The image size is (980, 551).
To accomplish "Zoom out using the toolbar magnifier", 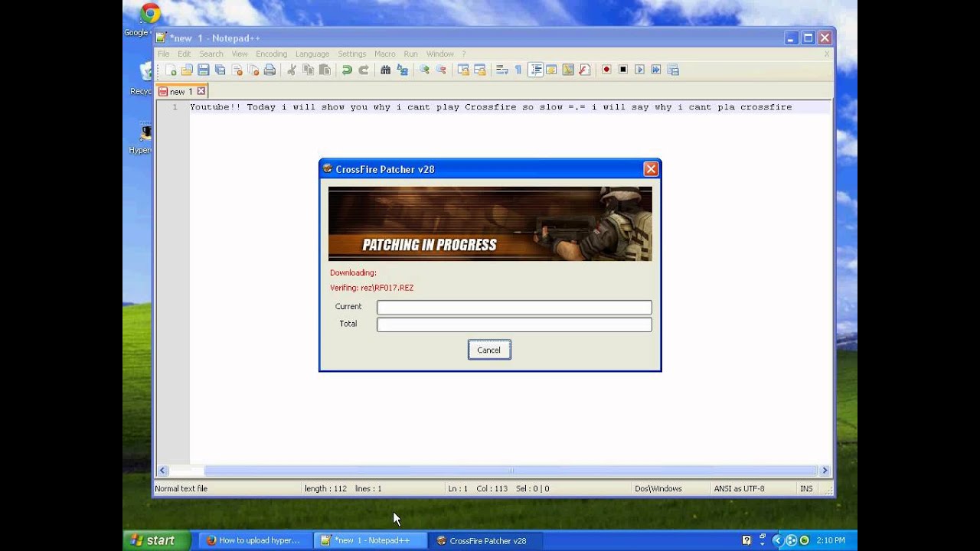I will tap(441, 70).
